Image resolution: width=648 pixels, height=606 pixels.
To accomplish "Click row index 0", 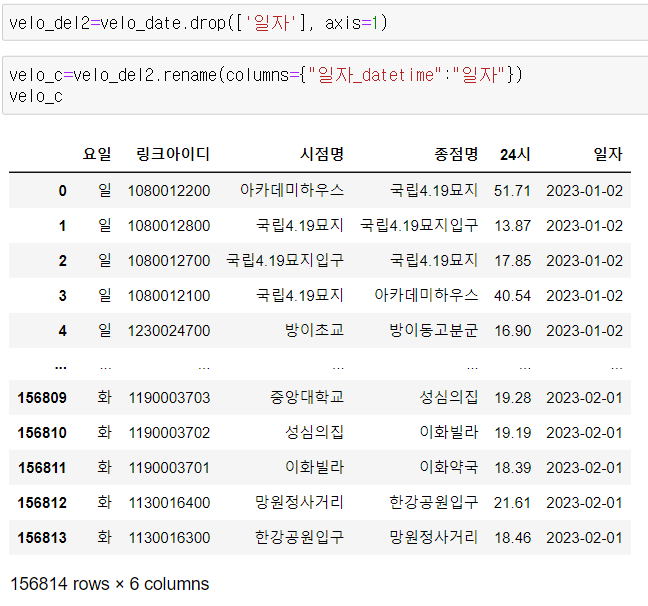I will click(x=62, y=191).
